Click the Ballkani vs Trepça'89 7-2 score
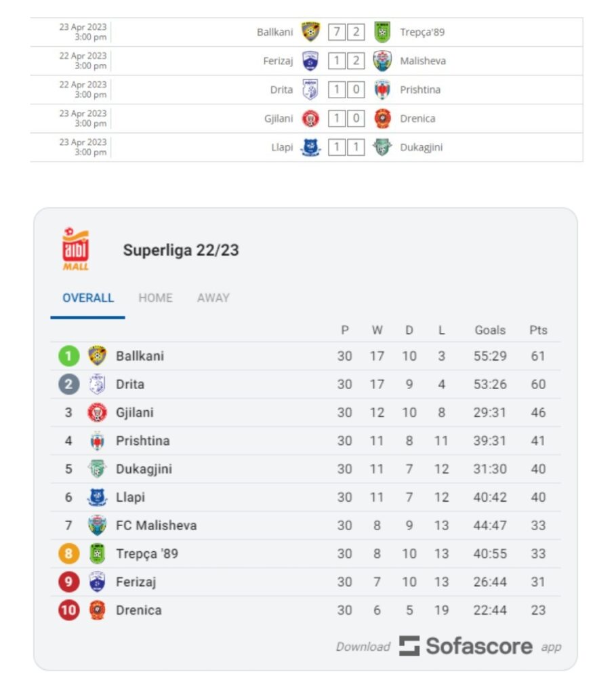This screenshot has width=616, height=678. coord(346,32)
